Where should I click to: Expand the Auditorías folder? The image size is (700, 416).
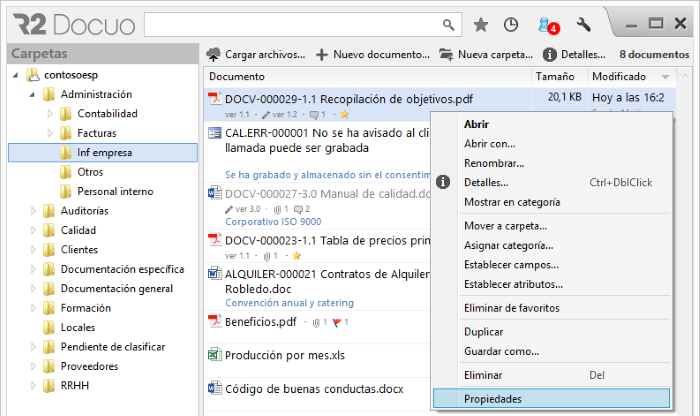click(34, 211)
